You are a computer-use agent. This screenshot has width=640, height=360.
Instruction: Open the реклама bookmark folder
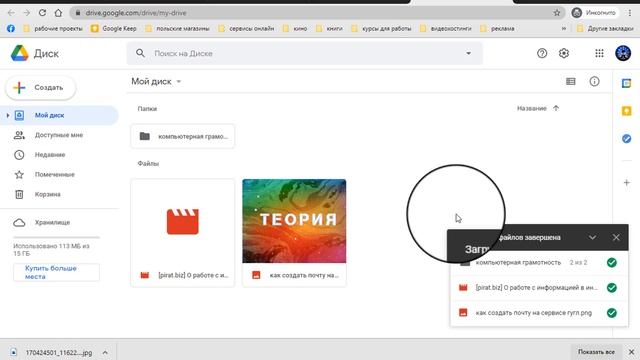[497, 29]
